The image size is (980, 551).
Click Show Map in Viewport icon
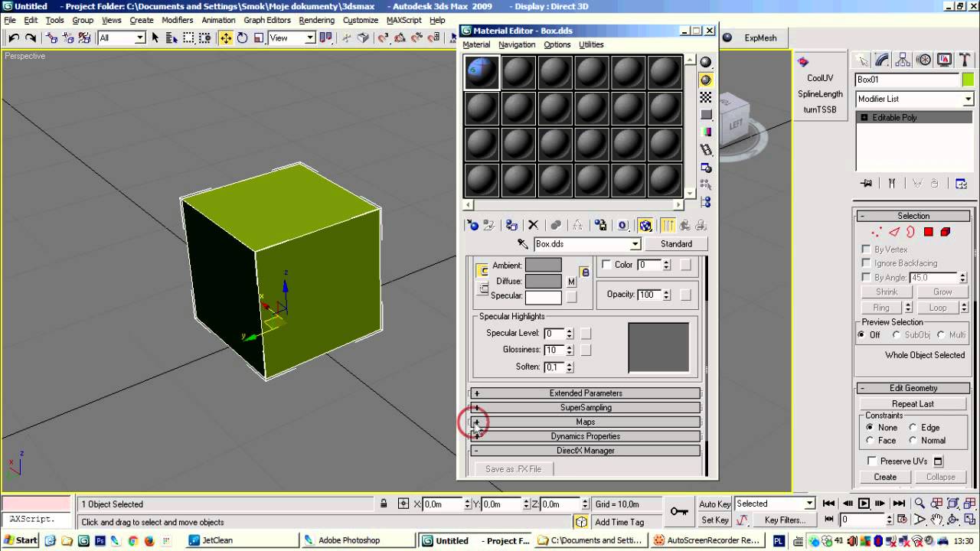coord(645,225)
